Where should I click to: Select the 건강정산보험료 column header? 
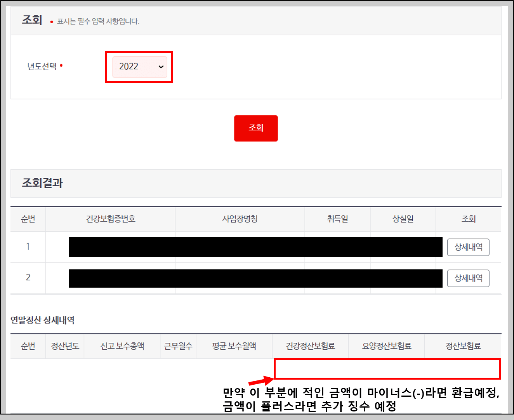tap(310, 346)
